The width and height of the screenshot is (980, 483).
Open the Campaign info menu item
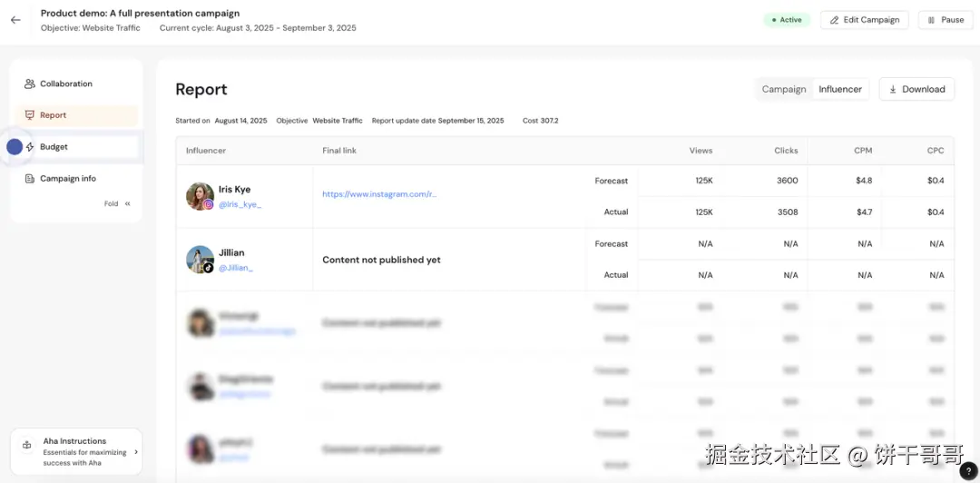click(68, 179)
